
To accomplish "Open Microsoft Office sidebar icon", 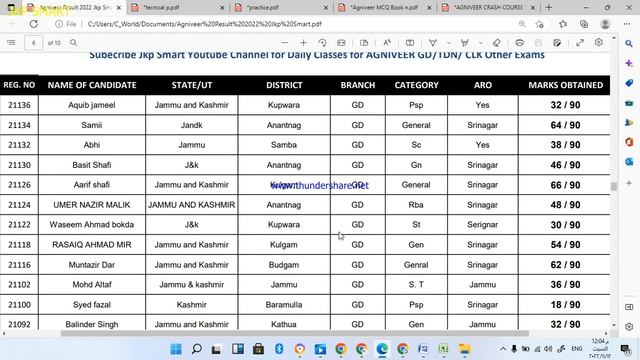I will pos(629,142).
